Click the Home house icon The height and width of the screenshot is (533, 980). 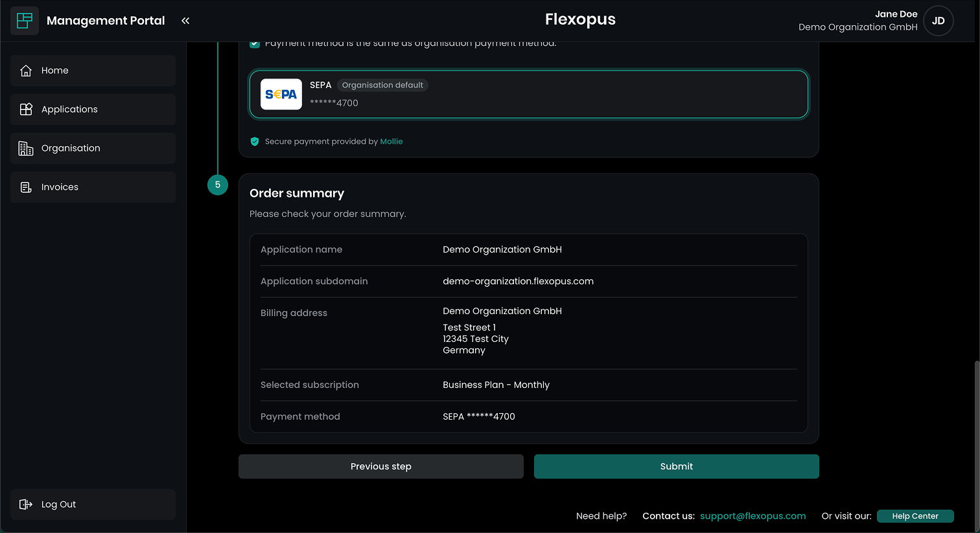(26, 71)
